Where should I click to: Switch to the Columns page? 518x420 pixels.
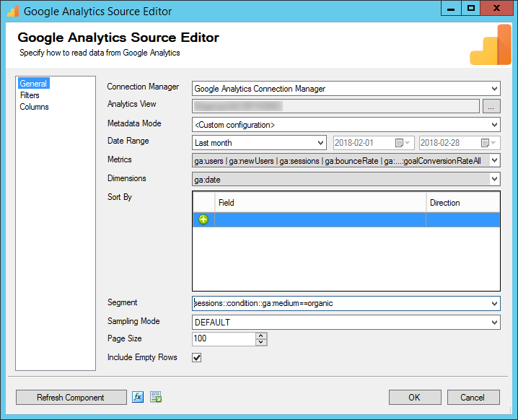pos(34,107)
